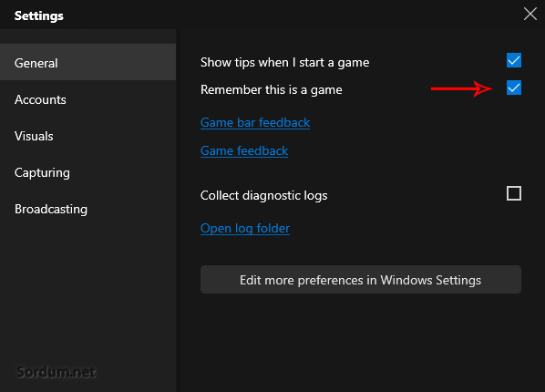Screen dimensions: 545x392
Task: Click the Settings title in the header
Action: pos(39,16)
